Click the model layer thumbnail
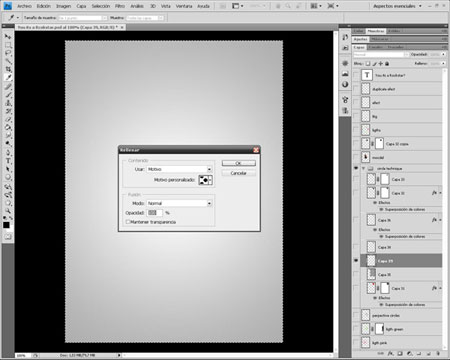Viewport: 450px width, 360px height. (366, 157)
